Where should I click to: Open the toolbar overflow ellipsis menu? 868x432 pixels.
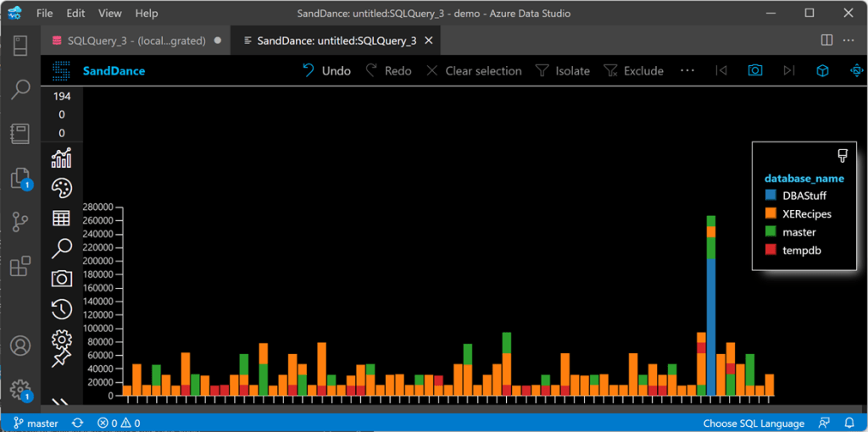tap(687, 71)
